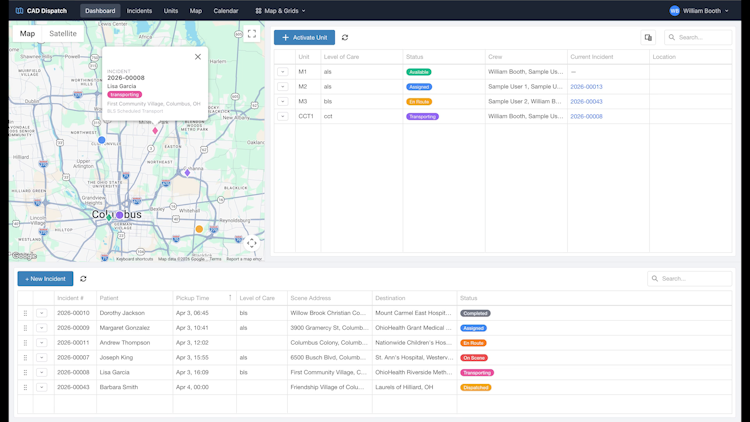Switch map to Satellite view
This screenshot has height=422, width=750.
(63, 33)
